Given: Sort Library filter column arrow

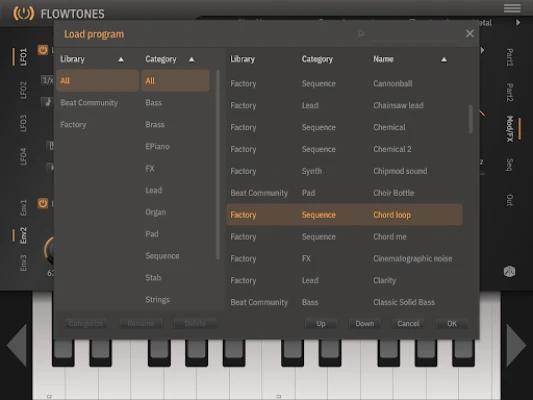Looking at the screenshot, I should click(121, 60).
